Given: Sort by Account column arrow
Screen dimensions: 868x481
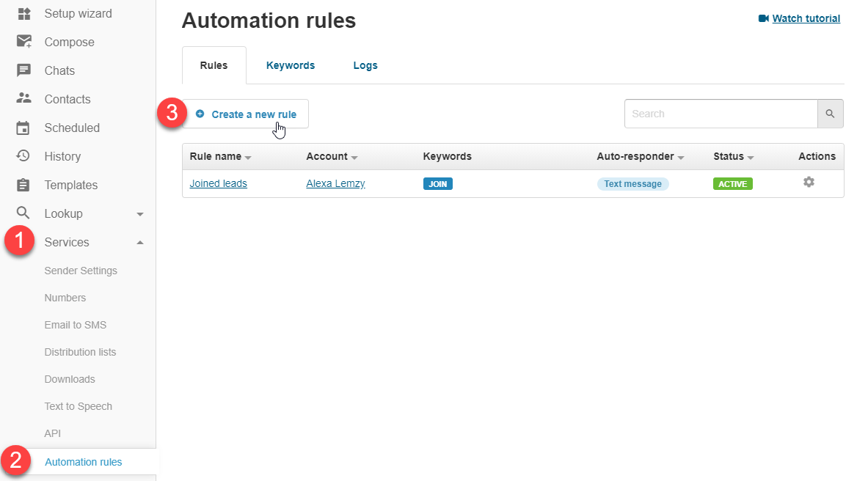Looking at the screenshot, I should 354,158.
